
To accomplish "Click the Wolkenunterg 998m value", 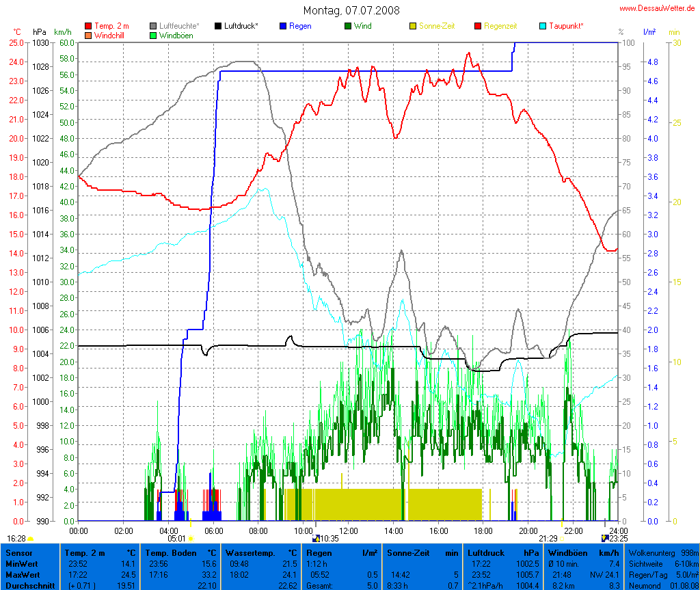I will (662, 552).
